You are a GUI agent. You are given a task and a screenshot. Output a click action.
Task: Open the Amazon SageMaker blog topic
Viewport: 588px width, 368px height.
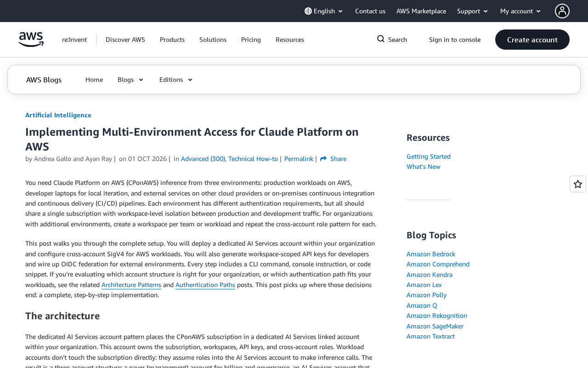pyautogui.click(x=435, y=326)
